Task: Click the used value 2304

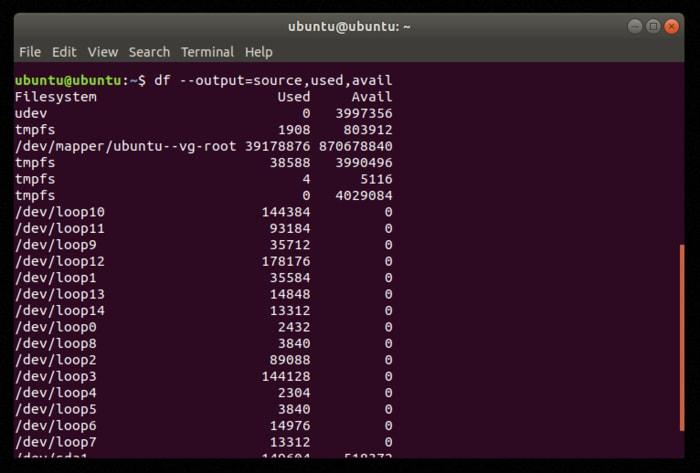Action: coord(294,393)
